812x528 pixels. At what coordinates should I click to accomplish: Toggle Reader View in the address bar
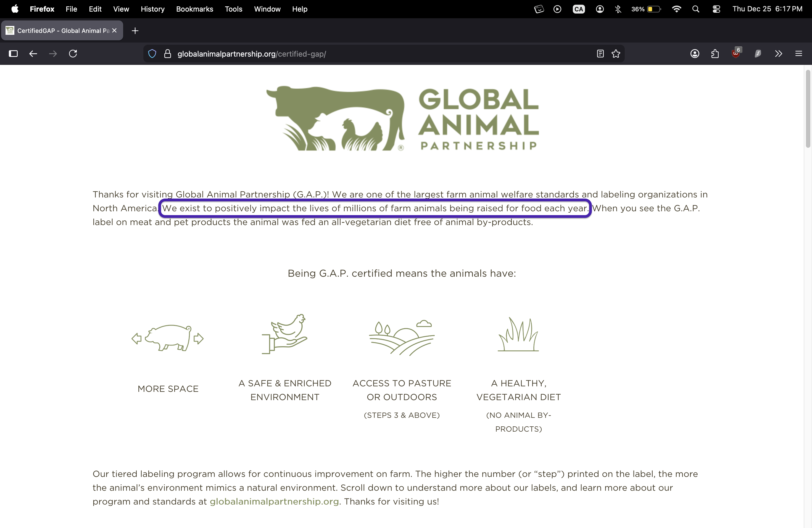click(x=600, y=54)
